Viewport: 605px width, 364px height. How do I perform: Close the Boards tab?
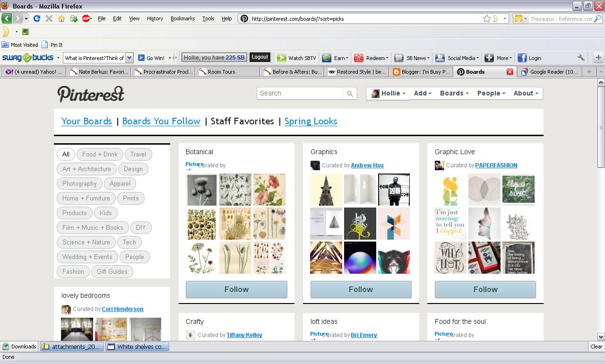pyautogui.click(x=510, y=72)
